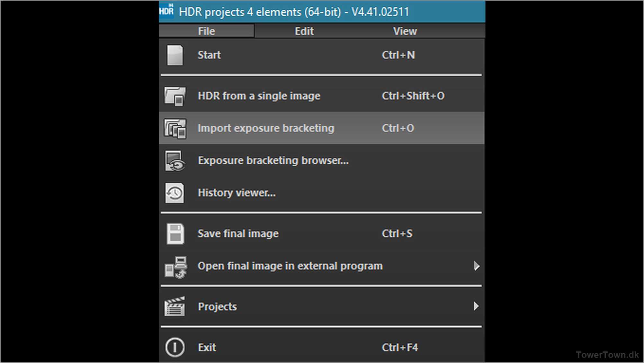Click the Exit power icon

coord(175,347)
